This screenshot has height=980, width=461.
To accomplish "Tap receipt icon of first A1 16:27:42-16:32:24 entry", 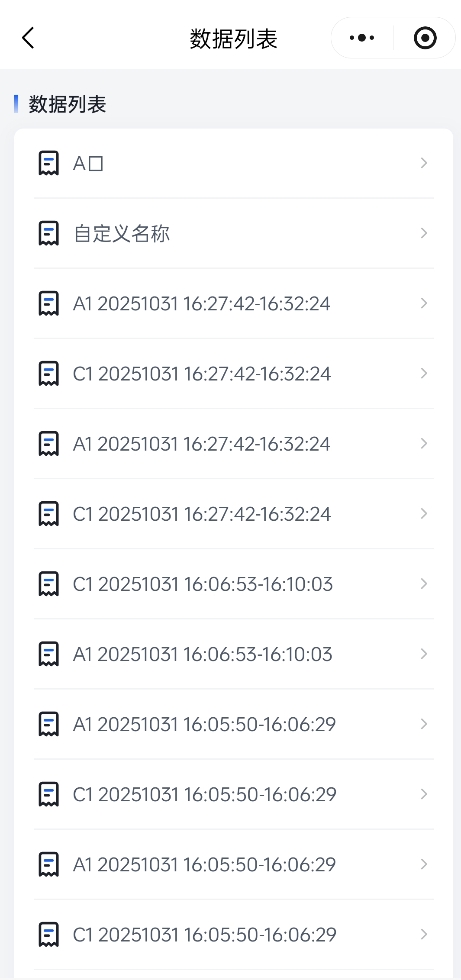I will coord(48,303).
